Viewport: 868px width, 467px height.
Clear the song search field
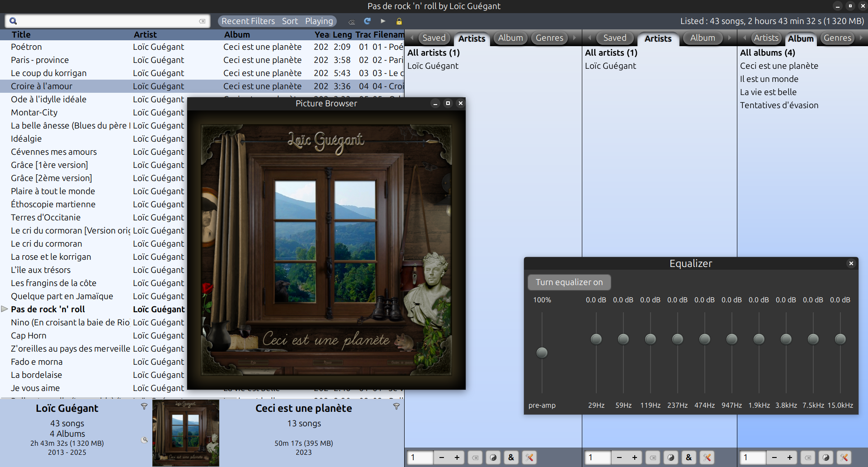point(202,21)
